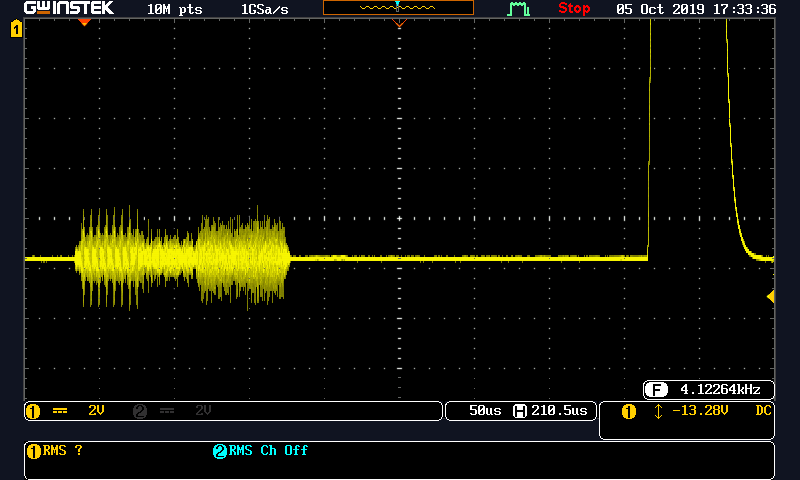The width and height of the screenshot is (800, 480).
Task: Open the date and time display
Action: coord(696,9)
